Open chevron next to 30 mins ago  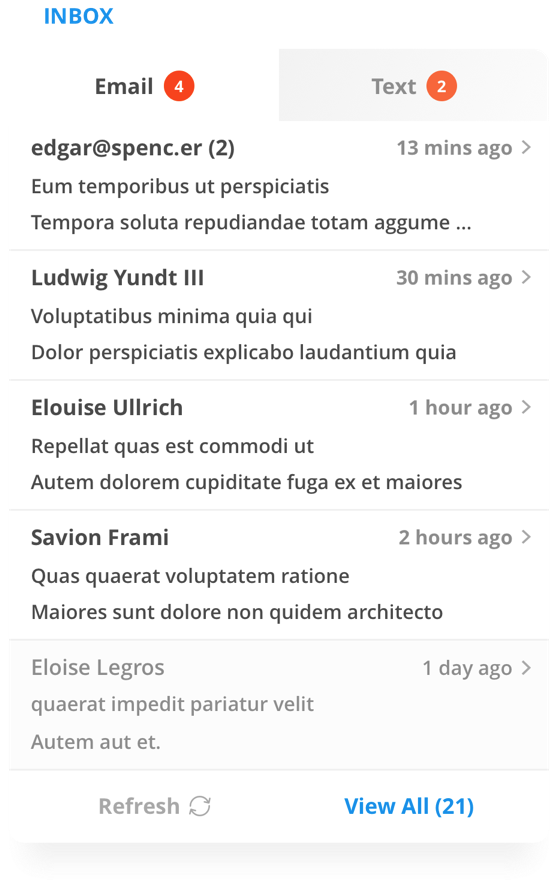(526, 277)
